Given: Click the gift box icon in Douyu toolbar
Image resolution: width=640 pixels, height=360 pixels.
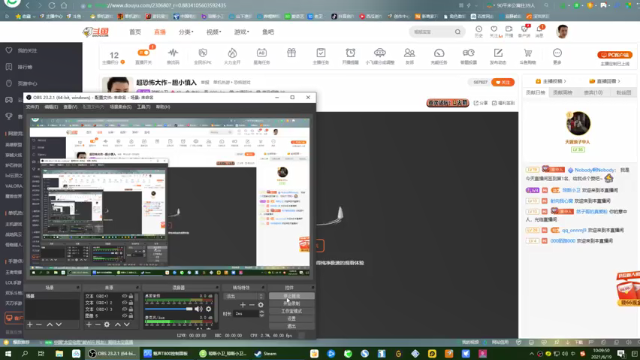Looking at the screenshot, I should 291,53.
